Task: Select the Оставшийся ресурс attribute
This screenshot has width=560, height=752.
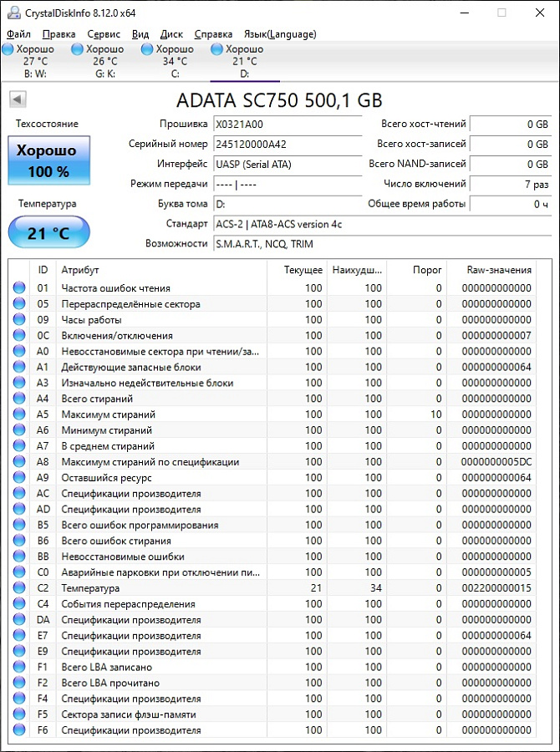Action: point(106,478)
